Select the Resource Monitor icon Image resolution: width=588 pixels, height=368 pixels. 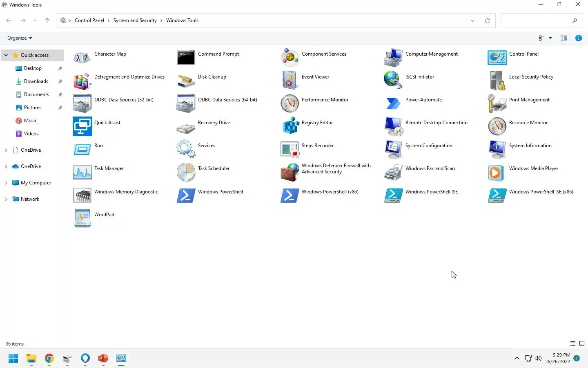497,126
